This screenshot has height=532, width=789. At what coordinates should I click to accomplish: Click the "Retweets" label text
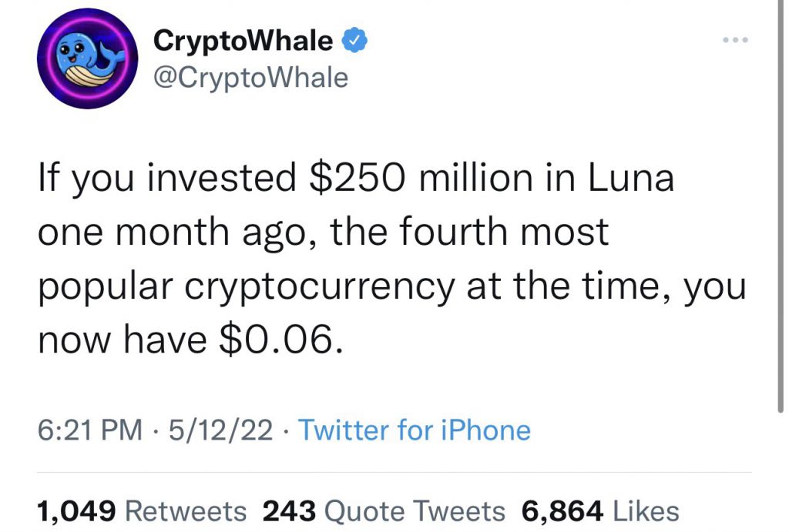pos(186,511)
